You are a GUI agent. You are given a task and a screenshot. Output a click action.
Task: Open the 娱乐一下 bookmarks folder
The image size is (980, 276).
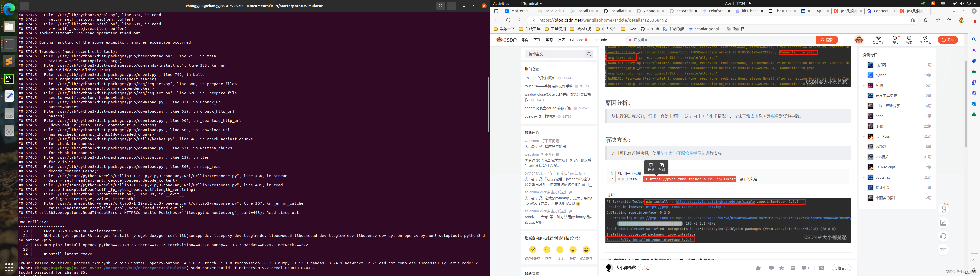click(504, 29)
